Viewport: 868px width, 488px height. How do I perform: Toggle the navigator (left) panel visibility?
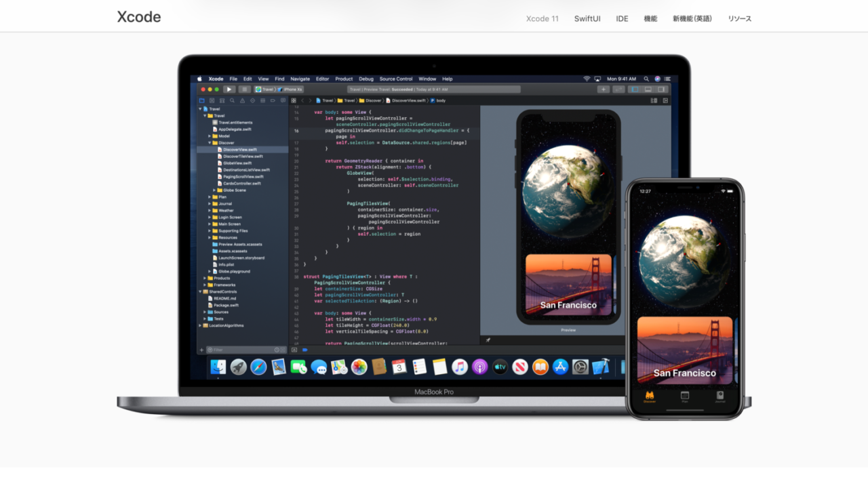(x=635, y=89)
